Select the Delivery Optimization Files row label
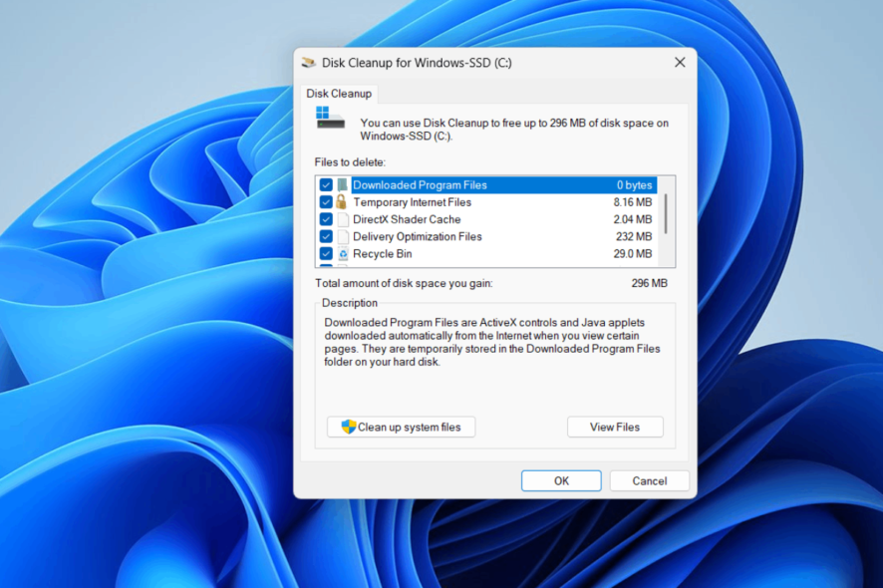The height and width of the screenshot is (588, 883). [x=418, y=236]
